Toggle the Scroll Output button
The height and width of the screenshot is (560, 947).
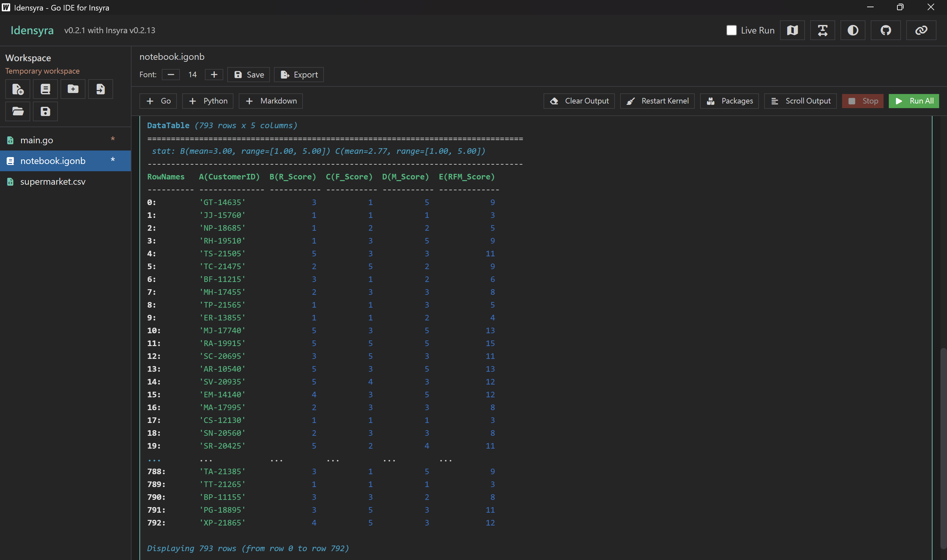pyautogui.click(x=800, y=101)
